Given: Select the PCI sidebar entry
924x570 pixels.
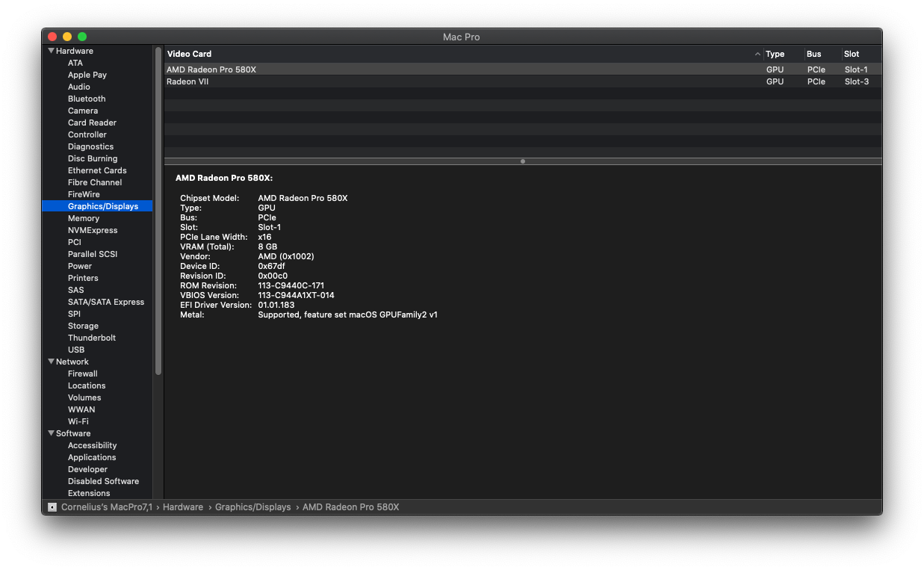Looking at the screenshot, I should 75,242.
